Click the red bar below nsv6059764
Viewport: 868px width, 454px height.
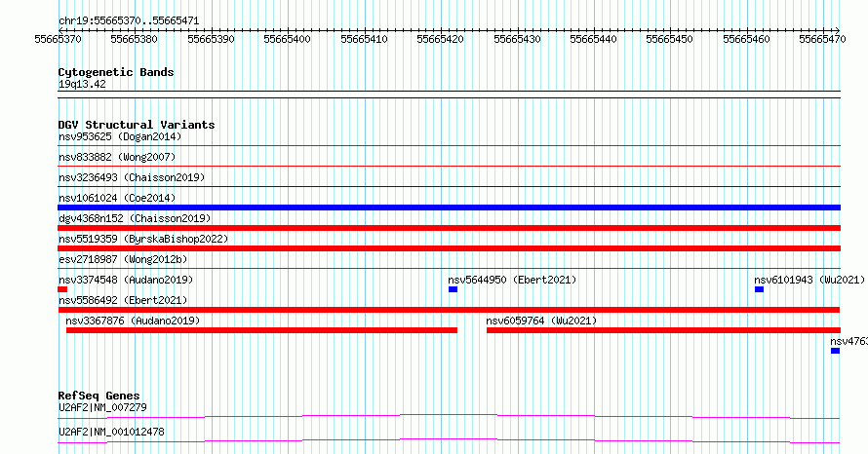pos(663,330)
